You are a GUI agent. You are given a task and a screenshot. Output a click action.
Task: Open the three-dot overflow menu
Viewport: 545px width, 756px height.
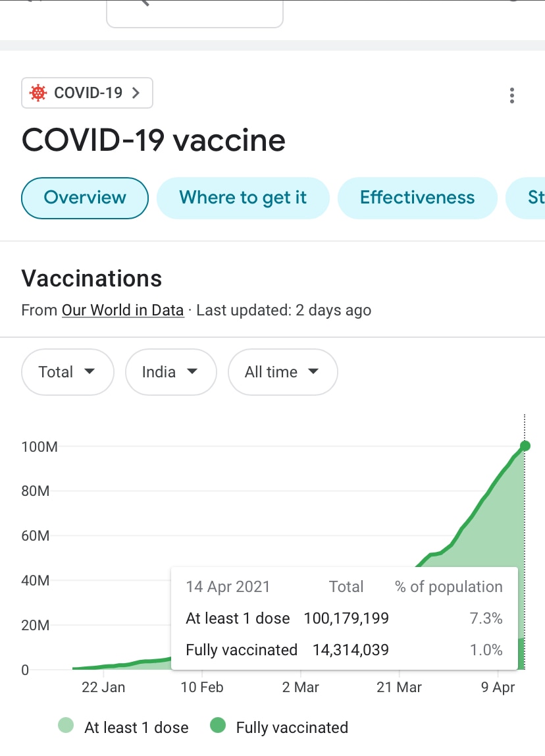point(511,95)
